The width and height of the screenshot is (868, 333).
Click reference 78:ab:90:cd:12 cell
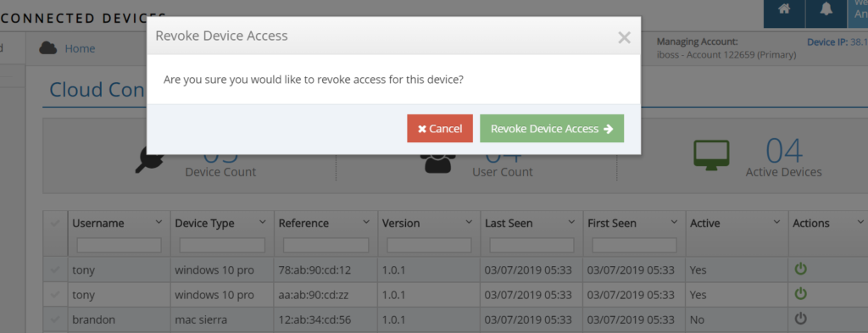325,270
